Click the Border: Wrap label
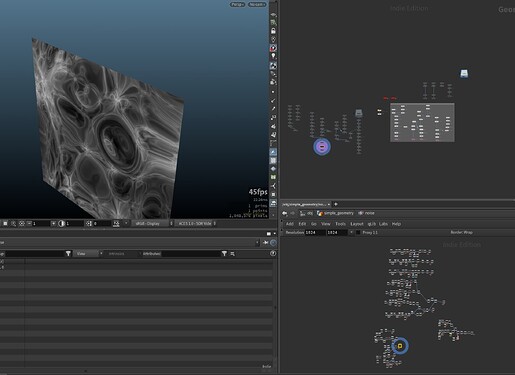The image size is (515, 375). (x=461, y=232)
